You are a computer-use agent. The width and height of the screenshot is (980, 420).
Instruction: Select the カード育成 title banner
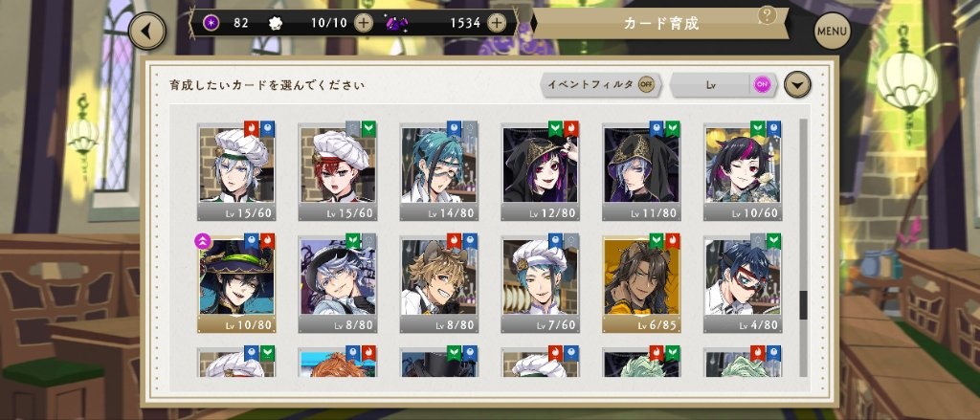(x=660, y=24)
